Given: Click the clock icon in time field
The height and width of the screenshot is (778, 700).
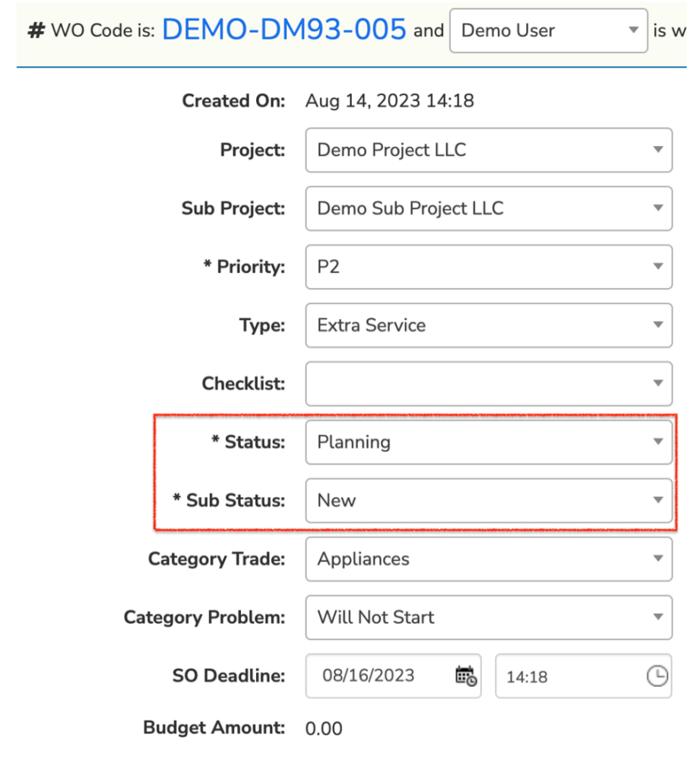Looking at the screenshot, I should 657,675.
